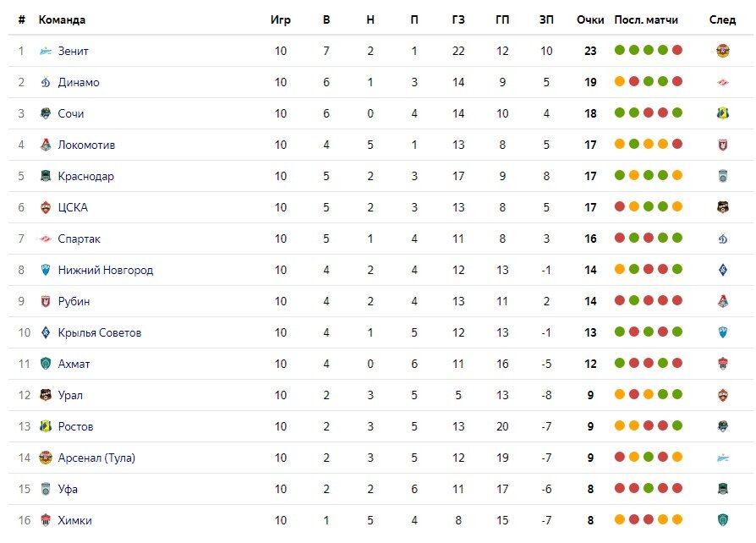The image size is (756, 543).
Task: Click next-opponent logo in Урал row
Action: [x=723, y=395]
